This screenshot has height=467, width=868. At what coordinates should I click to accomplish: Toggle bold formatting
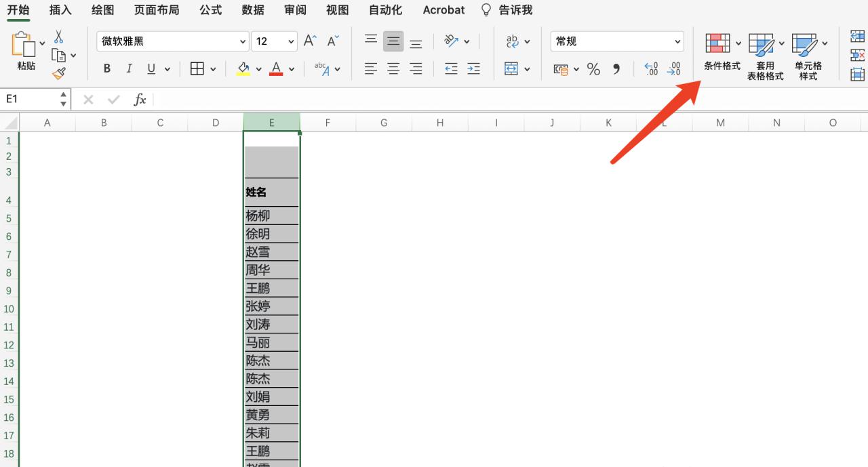click(x=107, y=68)
